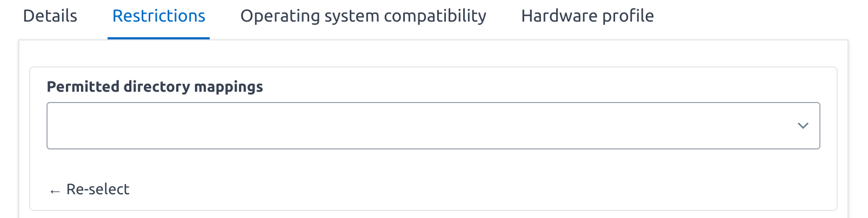Expand the dropdown chevron arrow
Viewport: 868px width, 218px height.
pos(803,126)
